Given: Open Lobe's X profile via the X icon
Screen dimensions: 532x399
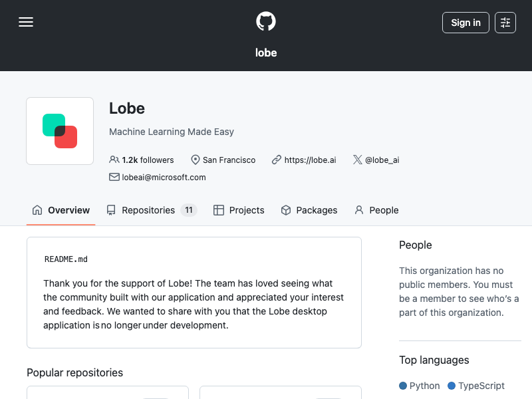Looking at the screenshot, I should coord(357,160).
